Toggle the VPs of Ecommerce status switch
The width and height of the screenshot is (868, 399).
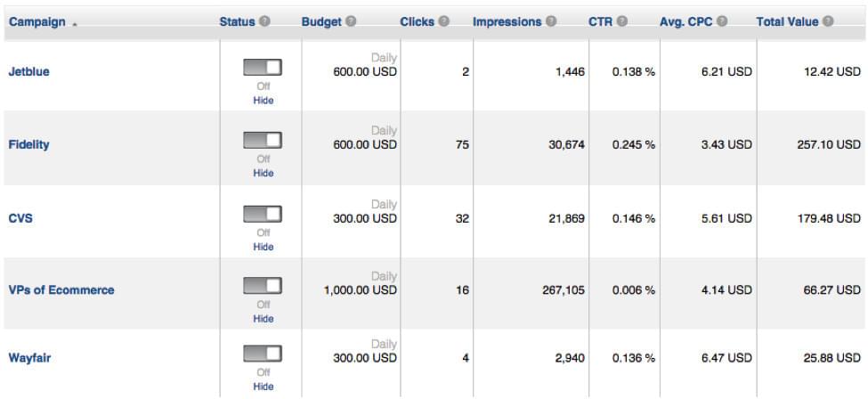click(x=263, y=286)
